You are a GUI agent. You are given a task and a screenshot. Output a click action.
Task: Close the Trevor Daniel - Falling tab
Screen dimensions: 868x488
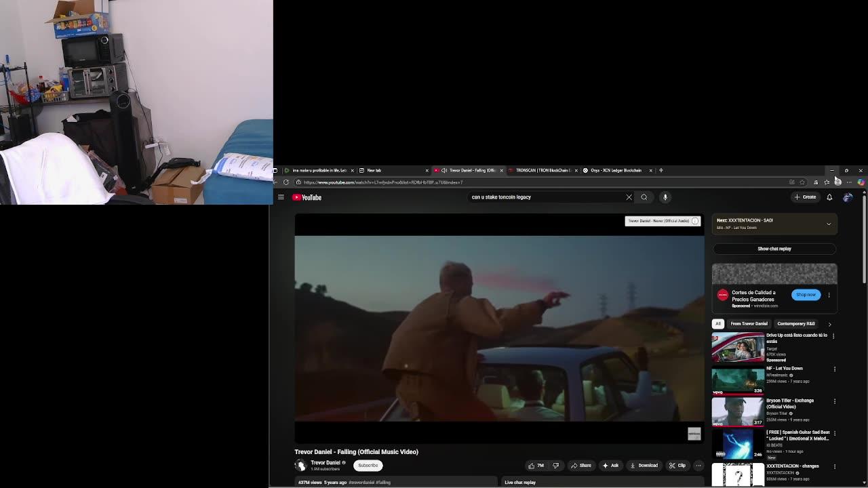(x=501, y=171)
